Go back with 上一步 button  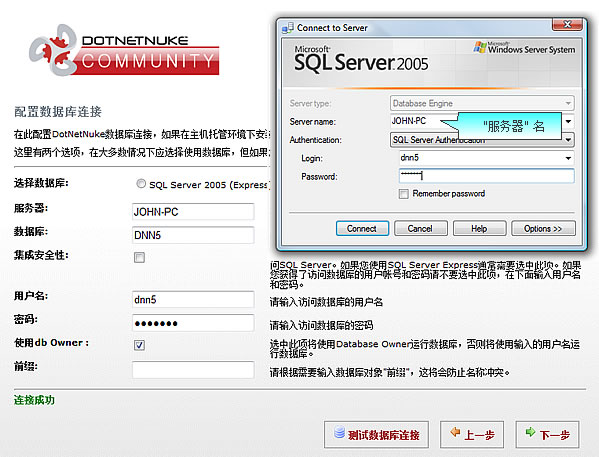[472, 434]
